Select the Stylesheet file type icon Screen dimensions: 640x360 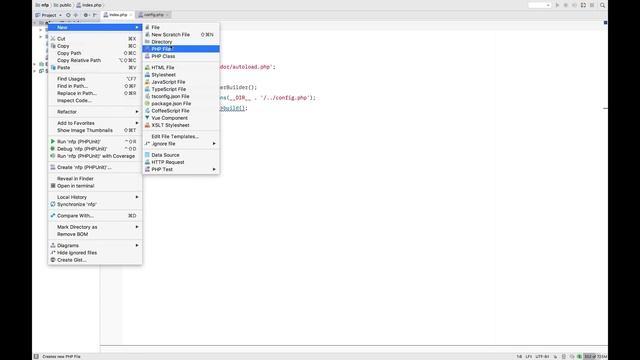(147, 75)
